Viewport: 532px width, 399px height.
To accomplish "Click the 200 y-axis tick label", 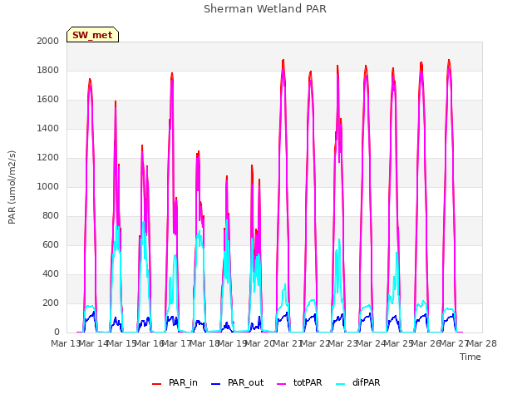I will point(51,303).
